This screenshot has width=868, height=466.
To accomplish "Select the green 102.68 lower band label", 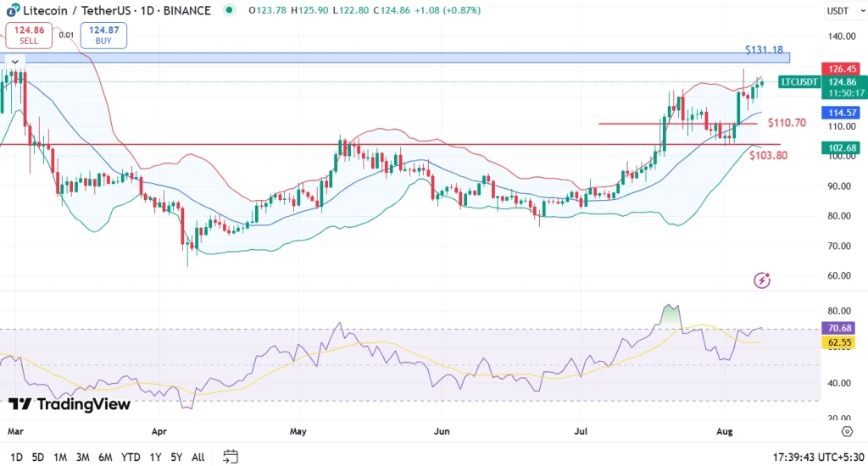I will click(842, 147).
